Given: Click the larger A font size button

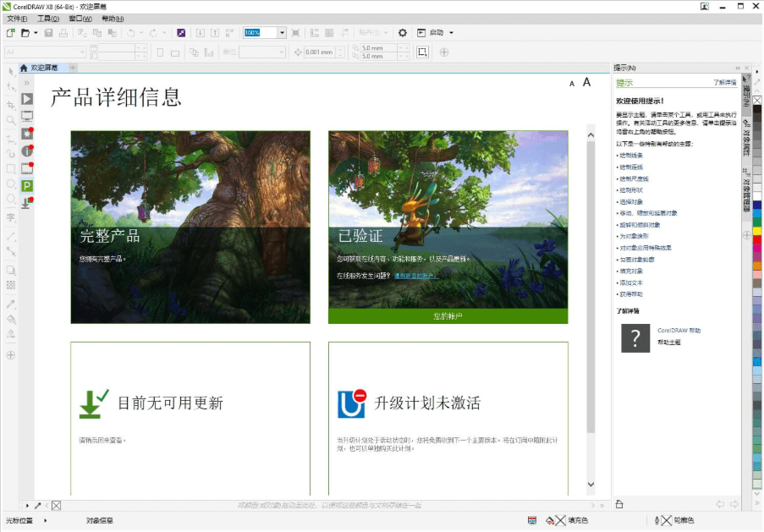Looking at the screenshot, I should pos(586,82).
